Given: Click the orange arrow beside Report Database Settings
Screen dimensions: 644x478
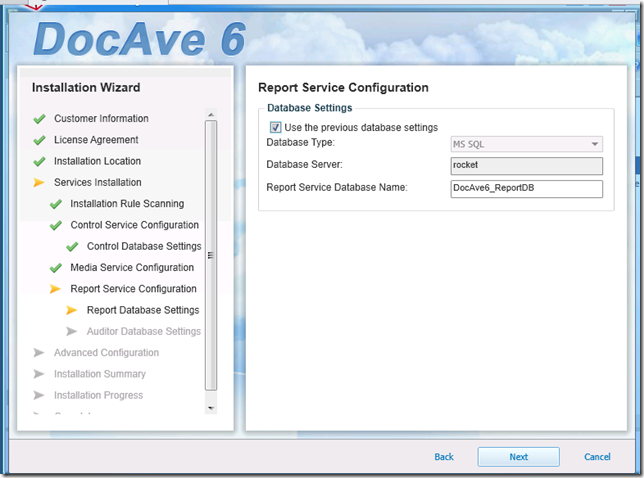Looking at the screenshot, I should coord(71,310).
